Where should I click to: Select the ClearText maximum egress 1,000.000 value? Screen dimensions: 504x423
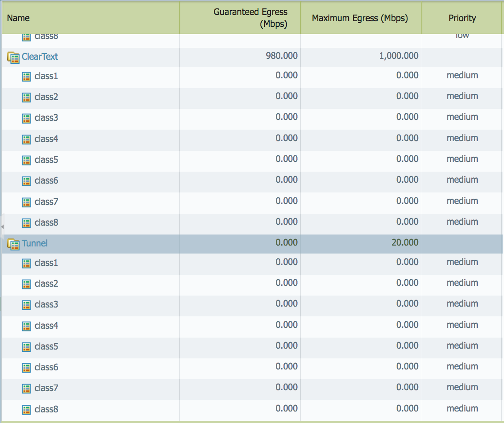(x=399, y=56)
